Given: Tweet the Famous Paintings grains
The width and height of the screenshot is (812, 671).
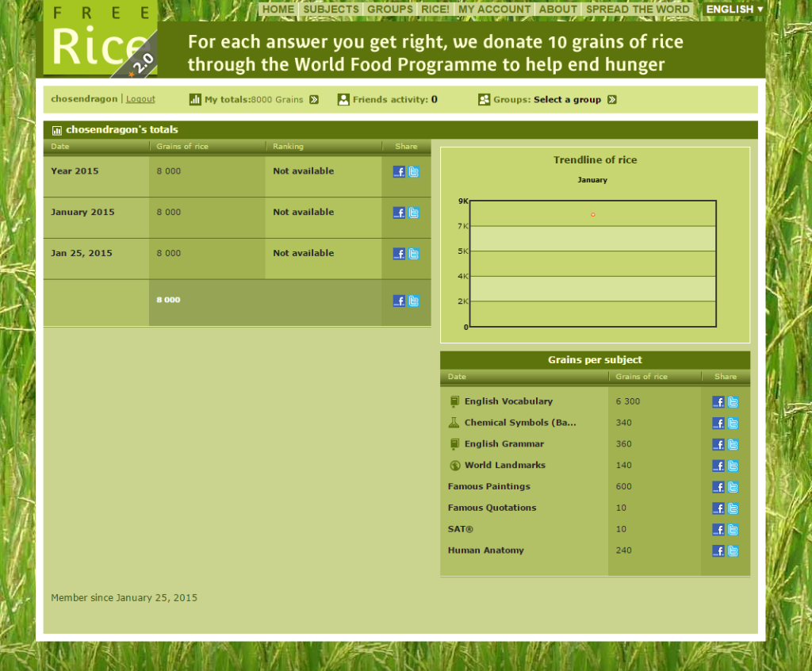Looking at the screenshot, I should point(733,487).
